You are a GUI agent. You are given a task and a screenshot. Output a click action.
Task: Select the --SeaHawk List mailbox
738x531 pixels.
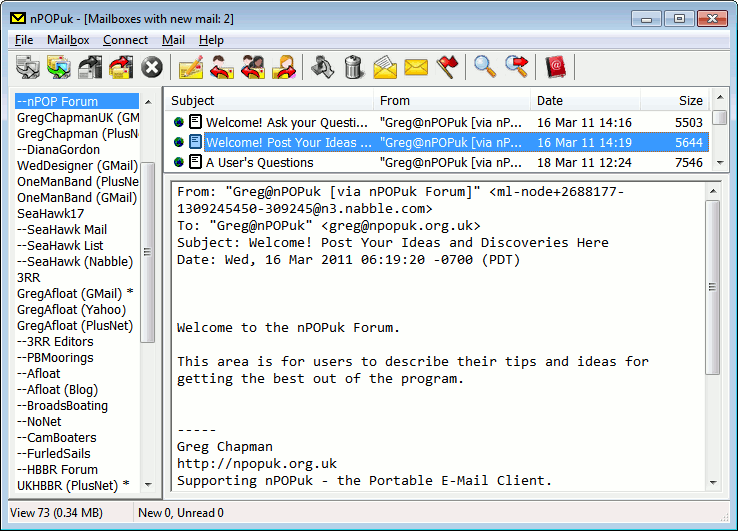[x=77, y=245]
